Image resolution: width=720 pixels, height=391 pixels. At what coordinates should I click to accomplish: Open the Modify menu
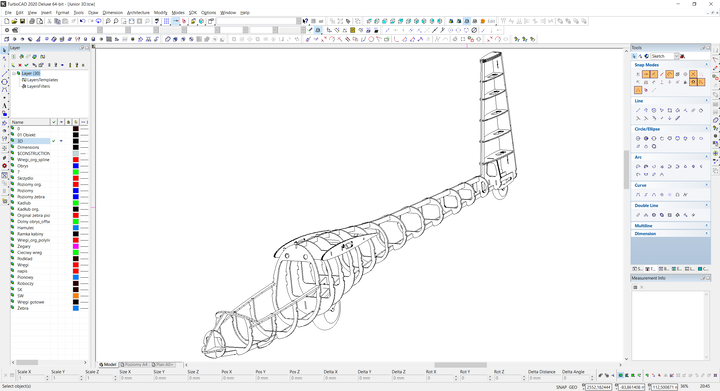click(160, 13)
